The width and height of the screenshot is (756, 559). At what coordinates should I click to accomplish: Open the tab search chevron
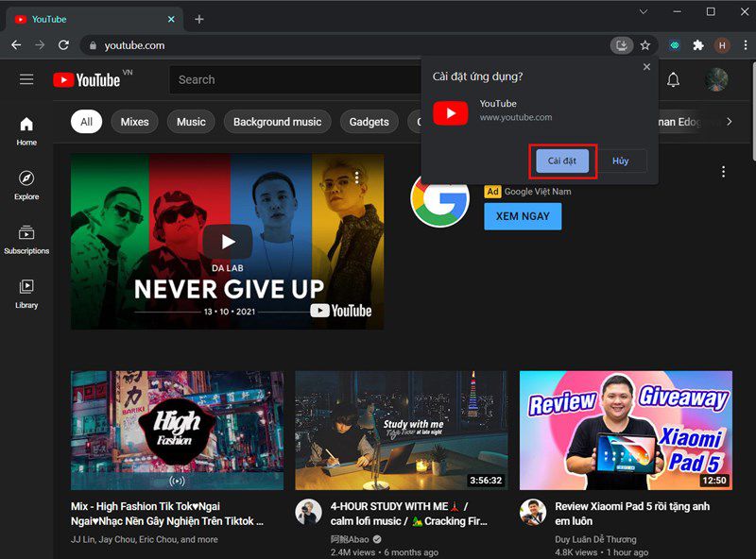[644, 11]
